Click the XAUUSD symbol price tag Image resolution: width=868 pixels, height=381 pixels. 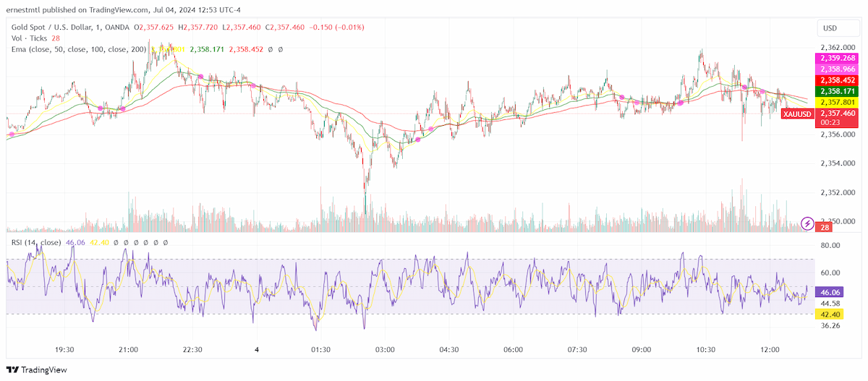tap(799, 114)
